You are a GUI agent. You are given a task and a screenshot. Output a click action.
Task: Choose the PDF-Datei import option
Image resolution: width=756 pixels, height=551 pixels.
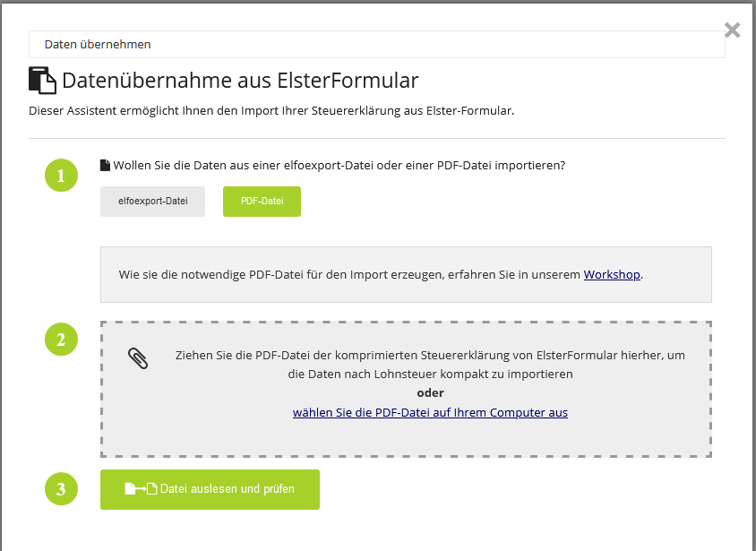click(262, 202)
